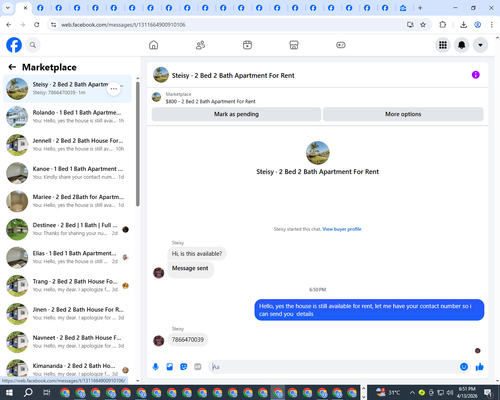Screen dimensions: 500x400
Task: Show hidden system tray icons
Action: click(412, 392)
